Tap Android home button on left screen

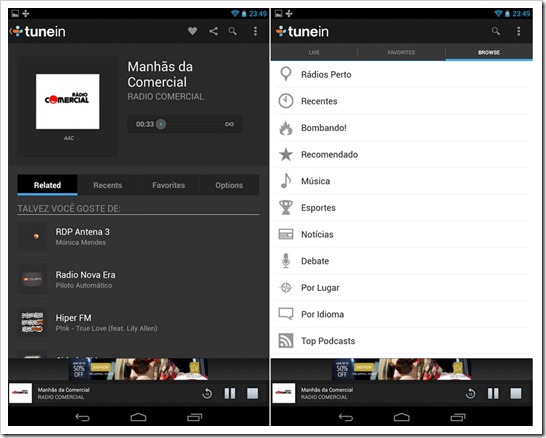[x=138, y=417]
